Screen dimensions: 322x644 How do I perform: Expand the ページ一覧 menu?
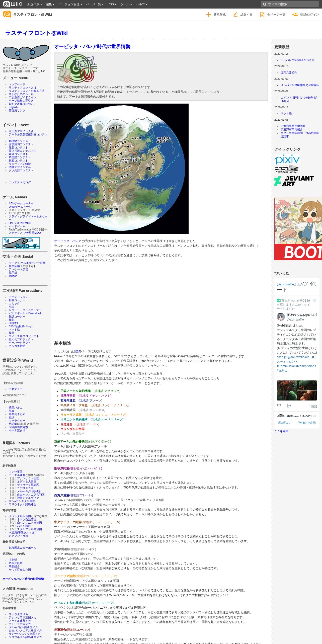(95, 4)
